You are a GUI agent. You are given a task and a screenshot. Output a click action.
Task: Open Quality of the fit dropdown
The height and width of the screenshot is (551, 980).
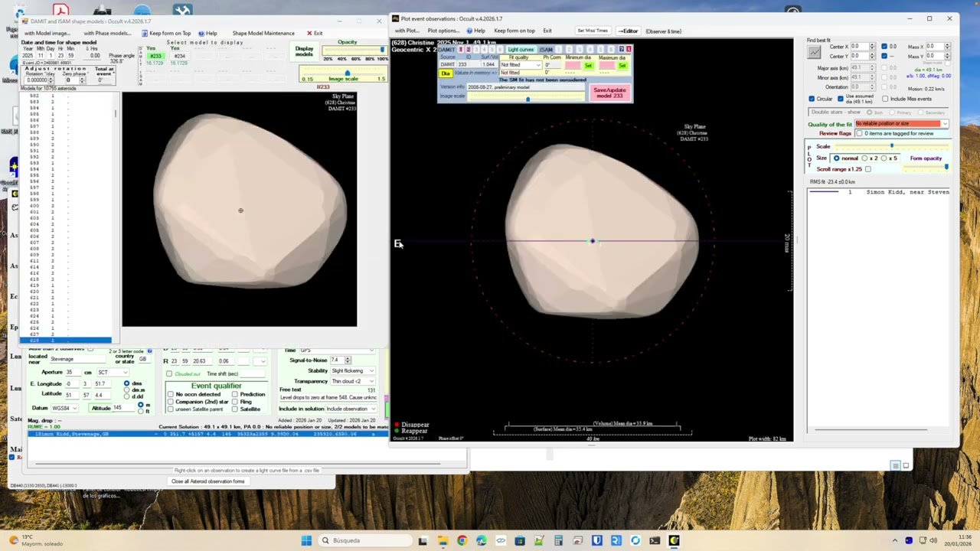[x=902, y=124]
